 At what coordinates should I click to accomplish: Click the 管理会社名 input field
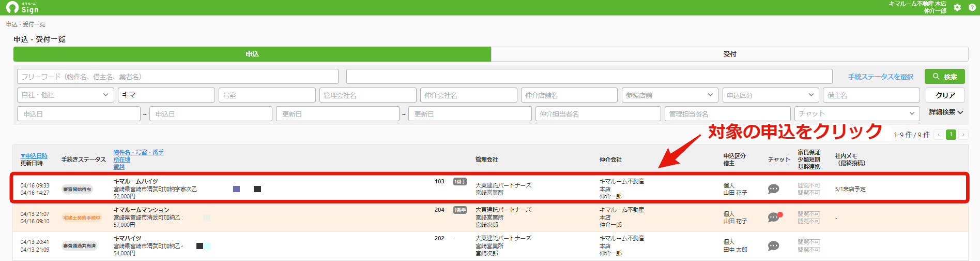pyautogui.click(x=367, y=95)
